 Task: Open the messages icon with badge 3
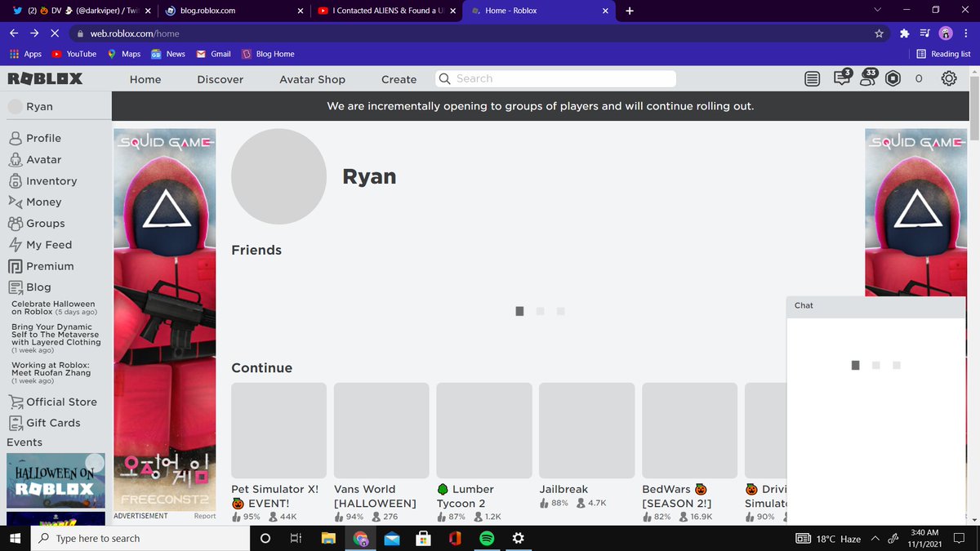842,78
